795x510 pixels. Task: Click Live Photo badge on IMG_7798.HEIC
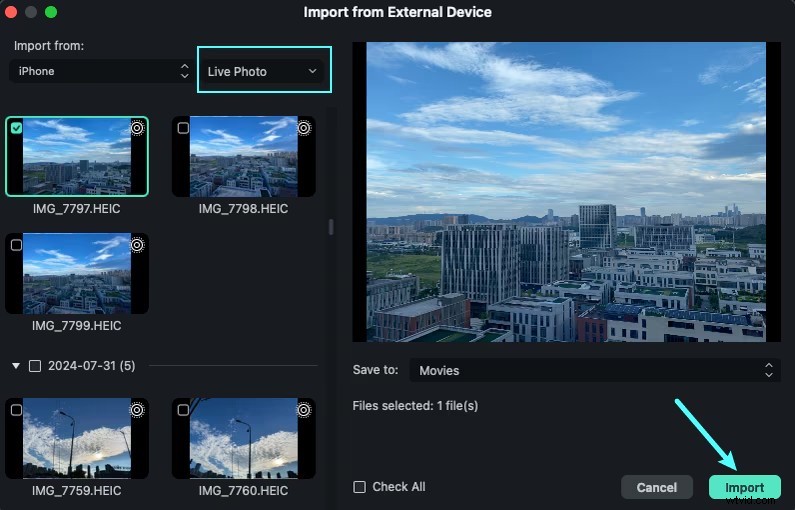click(304, 128)
